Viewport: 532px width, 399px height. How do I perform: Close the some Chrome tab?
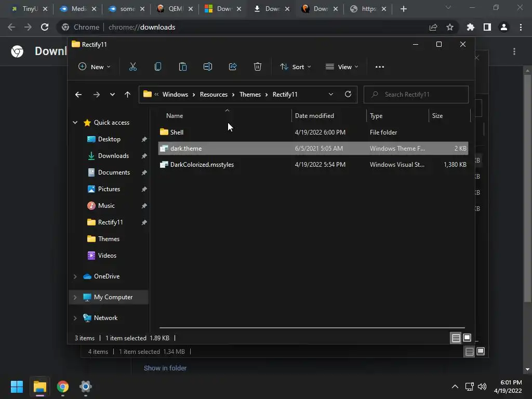pos(142,9)
